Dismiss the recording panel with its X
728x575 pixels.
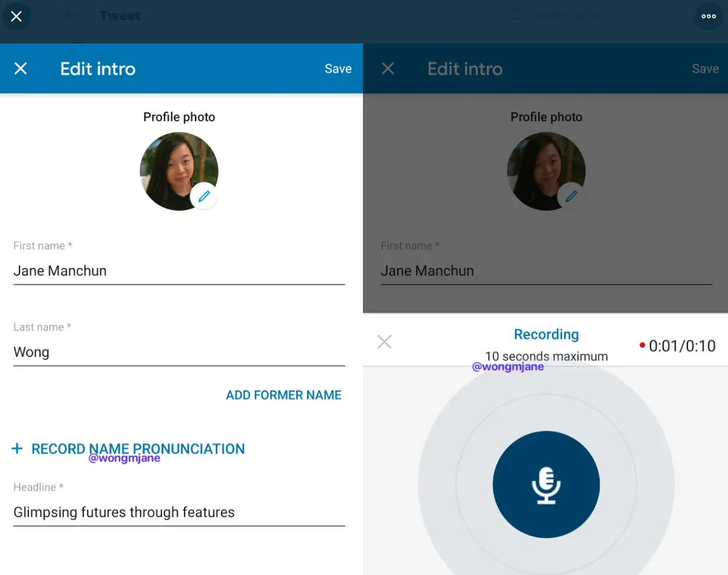click(x=384, y=341)
